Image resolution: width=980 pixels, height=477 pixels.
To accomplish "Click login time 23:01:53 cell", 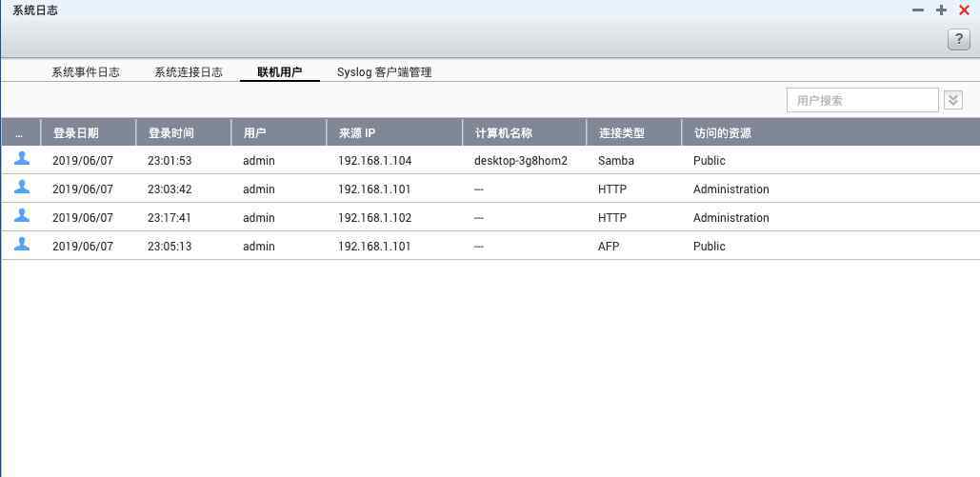I will 170,161.
